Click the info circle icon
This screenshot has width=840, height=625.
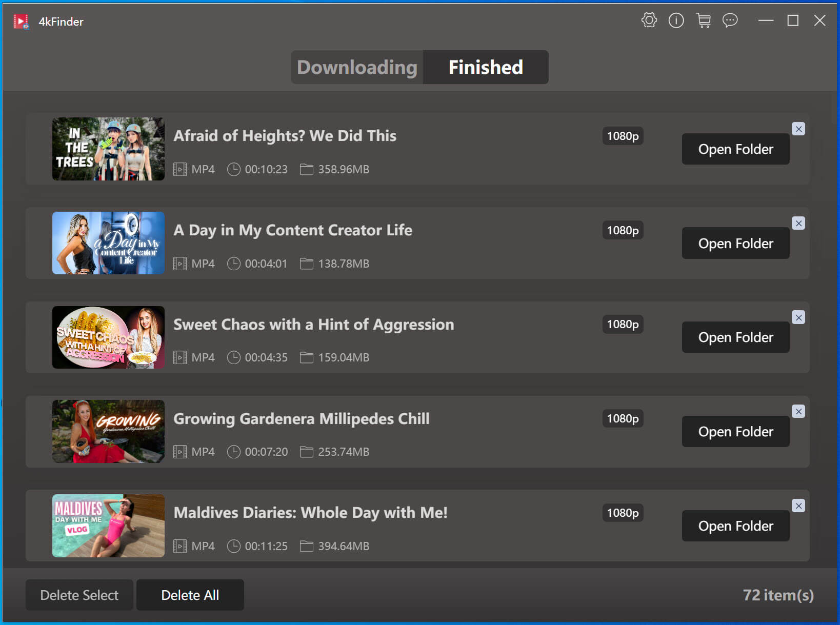[676, 21]
